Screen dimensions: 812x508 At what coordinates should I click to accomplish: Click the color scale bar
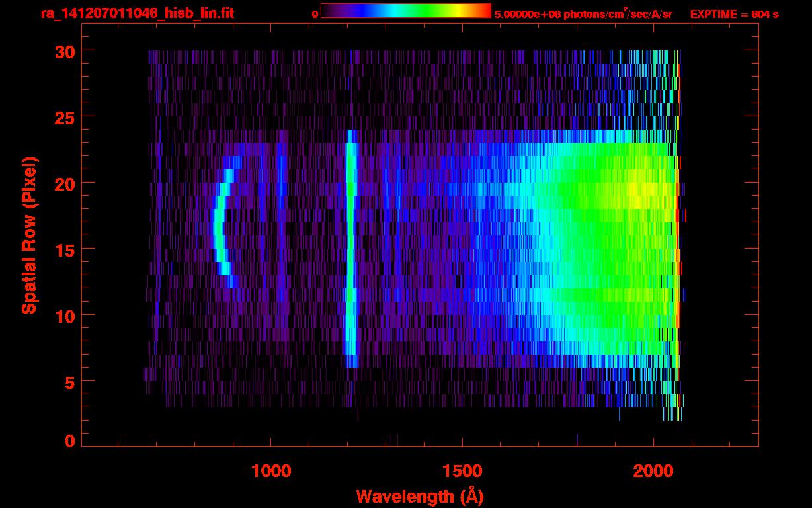[406, 11]
